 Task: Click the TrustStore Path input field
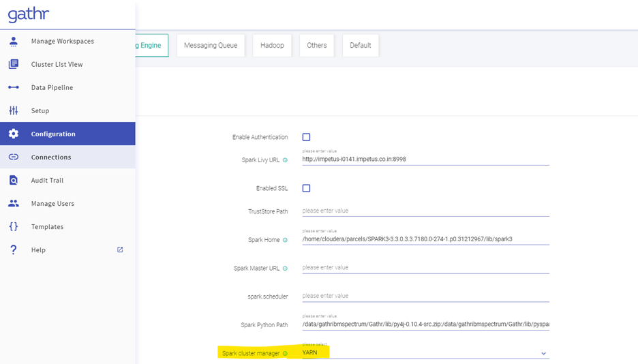(425, 211)
